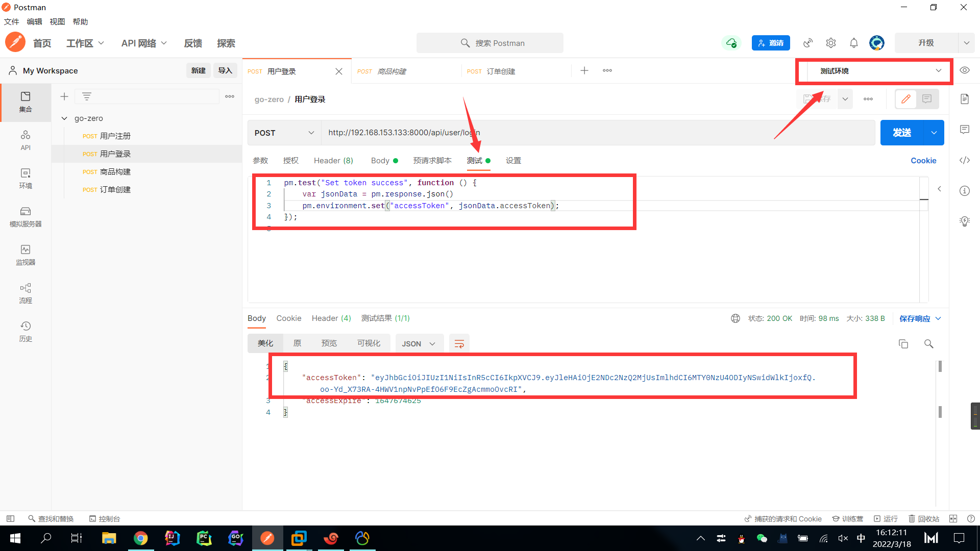Click the 环境 (Environment) panel icon
980x551 pixels.
pyautogui.click(x=25, y=177)
